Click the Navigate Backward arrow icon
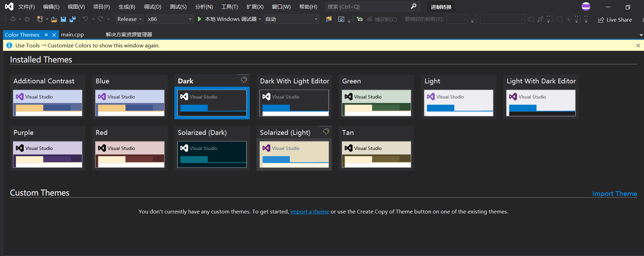 click(13, 19)
